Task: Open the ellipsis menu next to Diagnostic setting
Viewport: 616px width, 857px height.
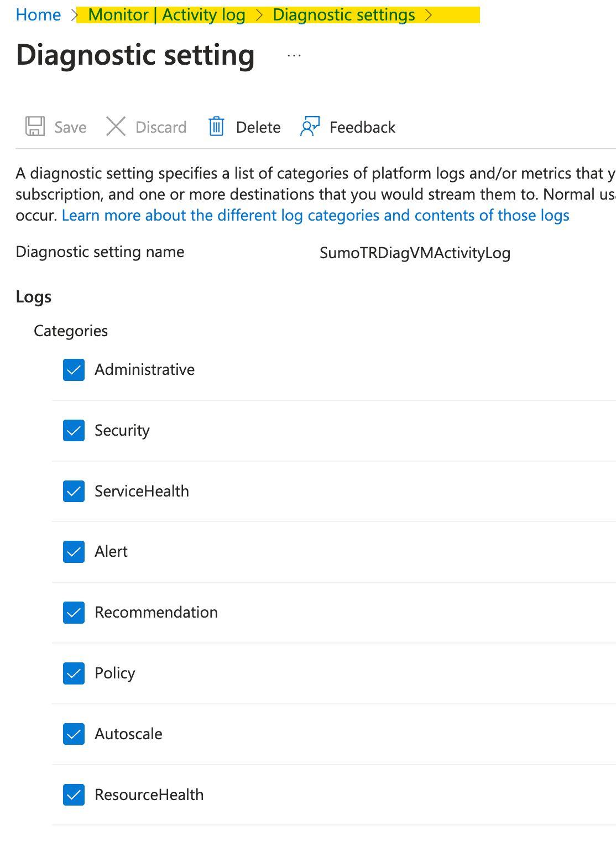Action: coord(294,55)
